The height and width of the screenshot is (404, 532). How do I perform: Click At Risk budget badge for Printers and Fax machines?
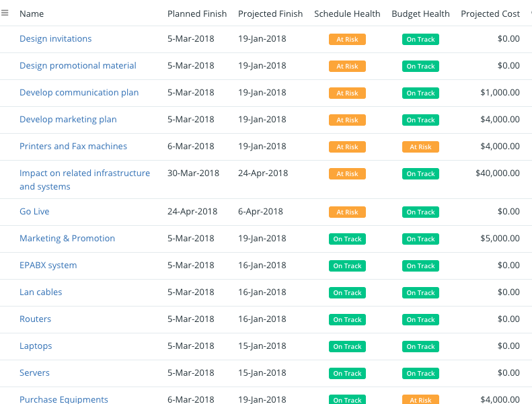(x=420, y=147)
